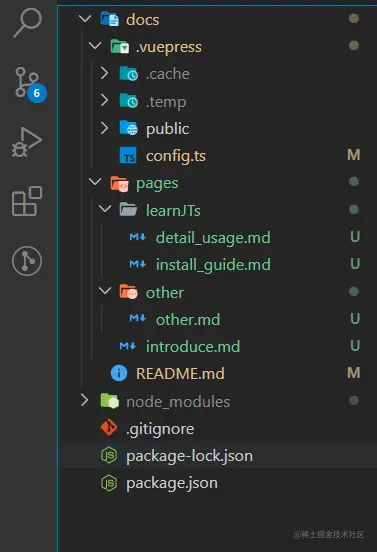This screenshot has width=377, height=552.
Task: Click the TypeScript icon of config.ts
Action: [128, 156]
